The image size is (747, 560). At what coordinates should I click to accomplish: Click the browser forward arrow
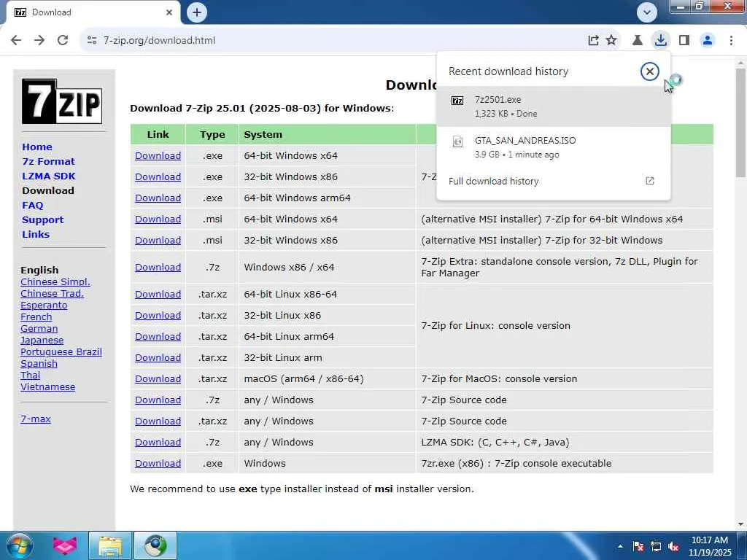coord(39,41)
